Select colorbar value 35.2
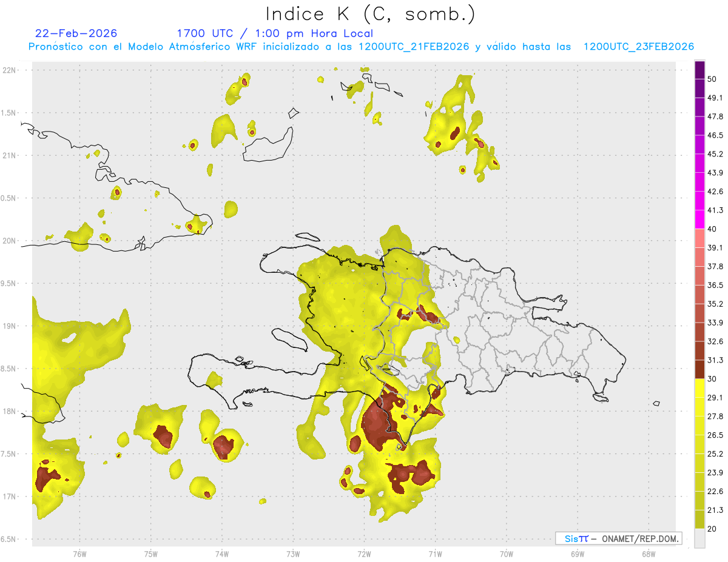Viewport: 728px width, 562px height. [715, 304]
